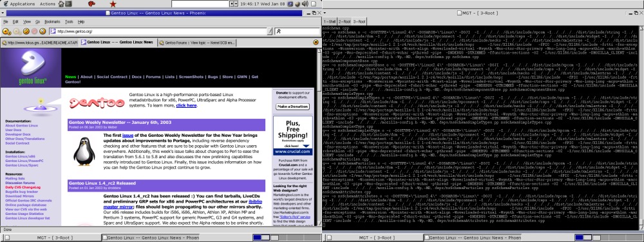Viewport: 644px width, 242px height.
Task: Stop page loading with the Stop icon
Action: click(x=34, y=31)
